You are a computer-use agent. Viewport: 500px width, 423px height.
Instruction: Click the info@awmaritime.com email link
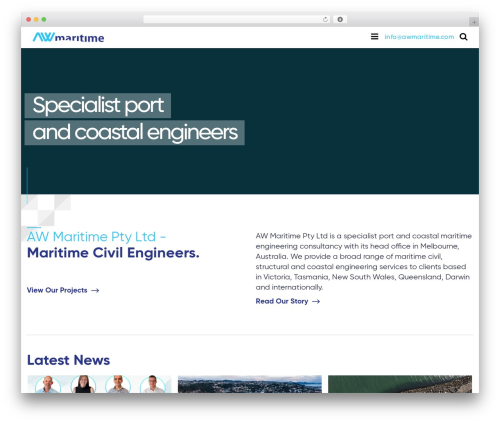tap(419, 37)
